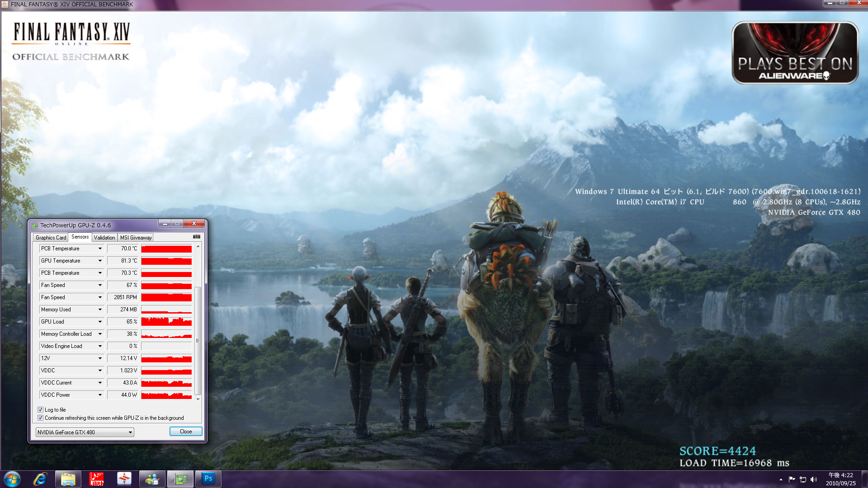Expand Fan Speed dropdown showing 2851 RPM
The image size is (868, 488).
tap(100, 297)
